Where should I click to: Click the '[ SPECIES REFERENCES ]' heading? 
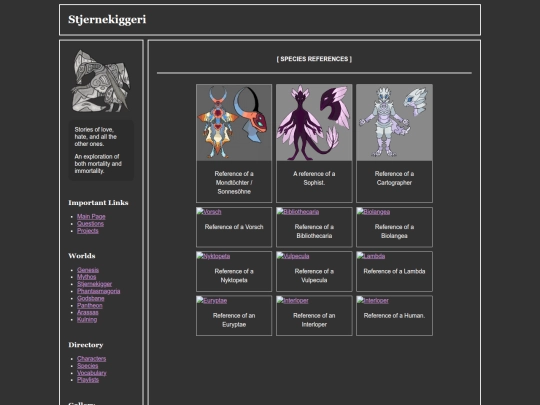[314, 59]
